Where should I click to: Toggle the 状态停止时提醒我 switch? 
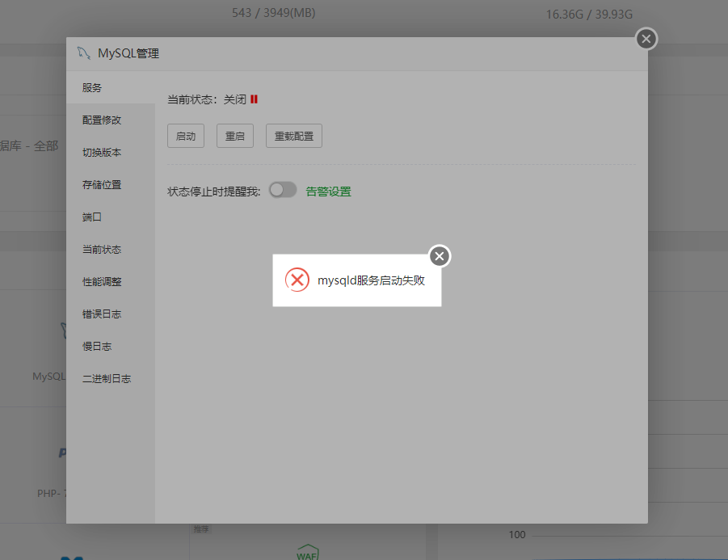point(283,190)
